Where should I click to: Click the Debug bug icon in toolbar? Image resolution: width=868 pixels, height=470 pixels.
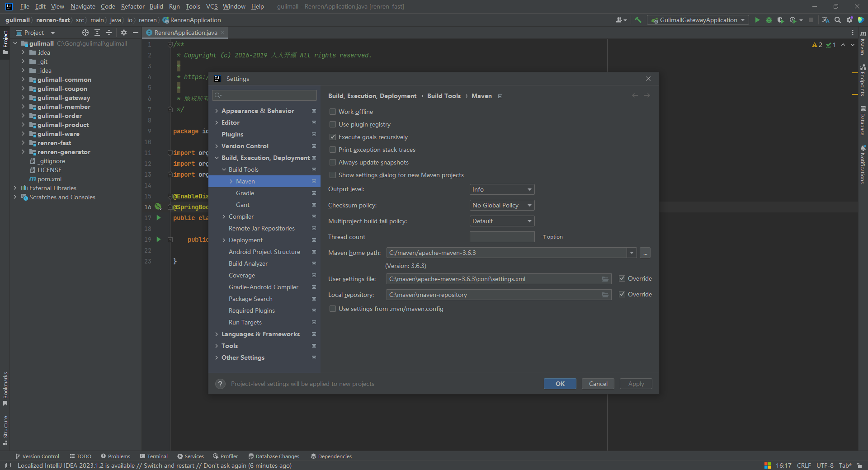[769, 20]
